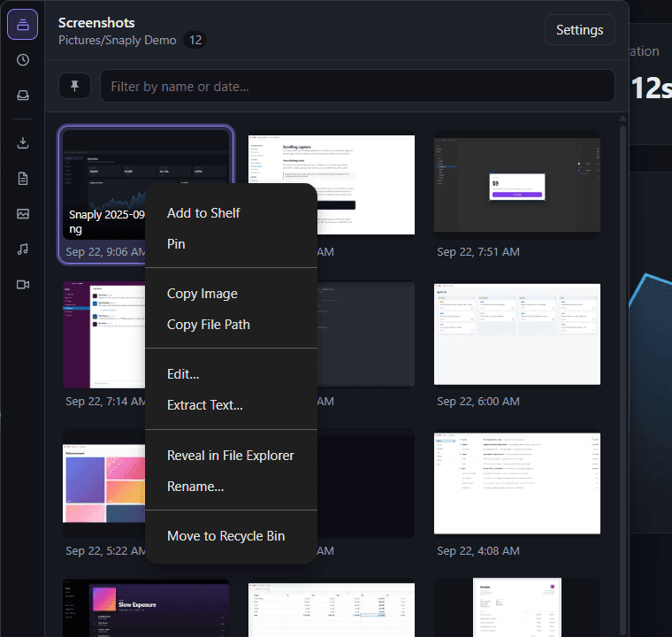Open the Sep 22, 7:51 AM thumbnail
The image size is (672, 637).
[517, 184]
